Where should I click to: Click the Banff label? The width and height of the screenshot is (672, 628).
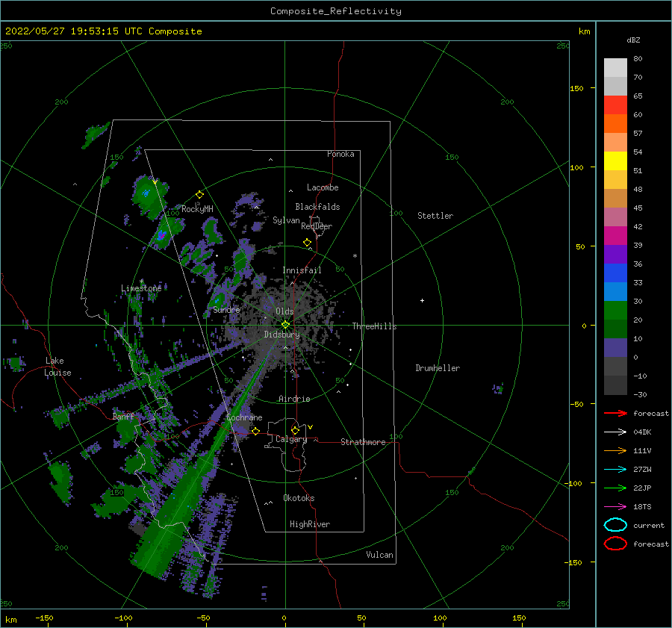tap(123, 416)
